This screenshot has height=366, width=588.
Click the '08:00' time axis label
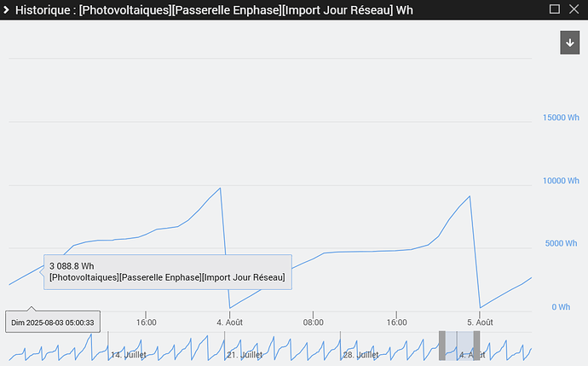click(x=313, y=322)
